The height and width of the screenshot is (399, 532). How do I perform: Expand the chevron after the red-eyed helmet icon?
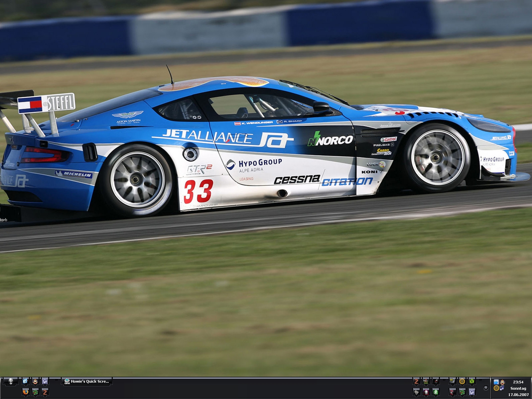tap(445, 380)
